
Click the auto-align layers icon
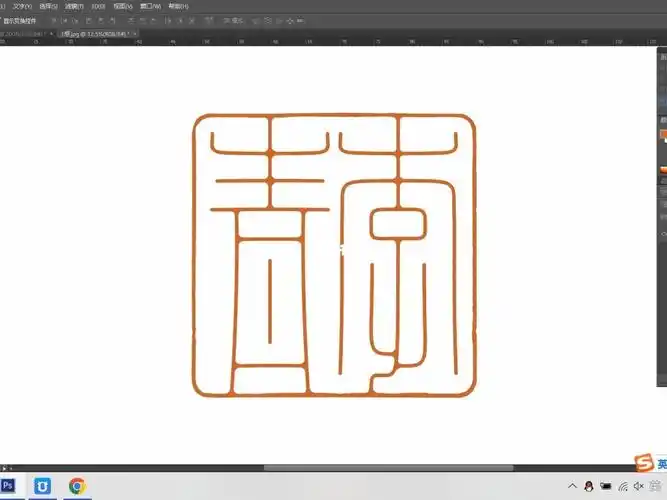tap(209, 20)
